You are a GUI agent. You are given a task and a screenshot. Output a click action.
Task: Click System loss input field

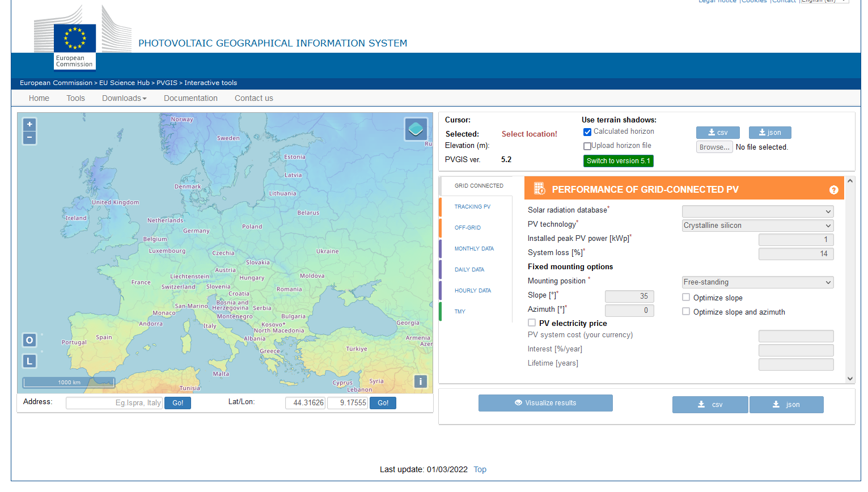pos(796,254)
